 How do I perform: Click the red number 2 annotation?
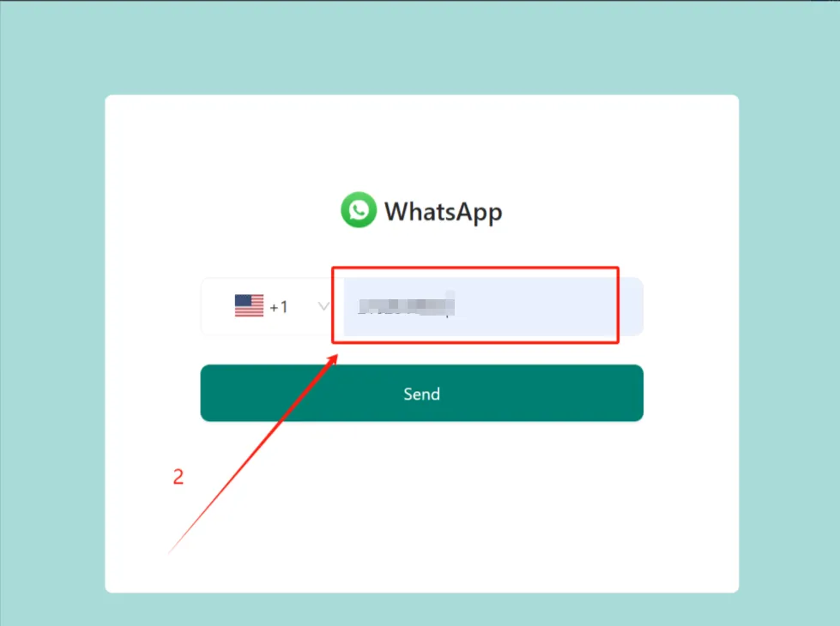[178, 477]
